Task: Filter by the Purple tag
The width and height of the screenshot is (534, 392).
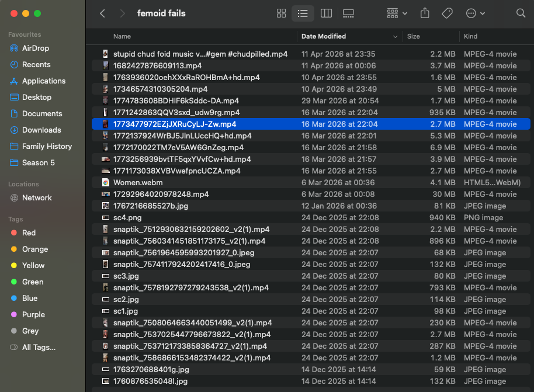Action: pyautogui.click(x=33, y=314)
